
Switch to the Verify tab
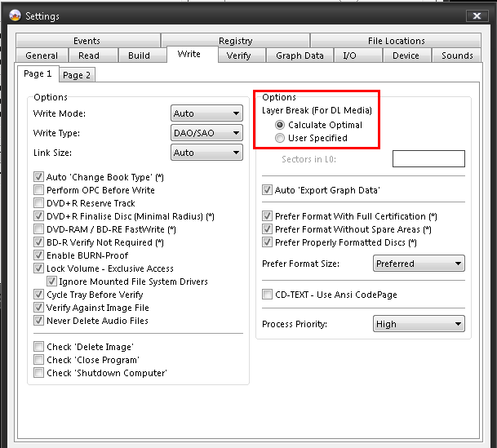[x=238, y=55]
